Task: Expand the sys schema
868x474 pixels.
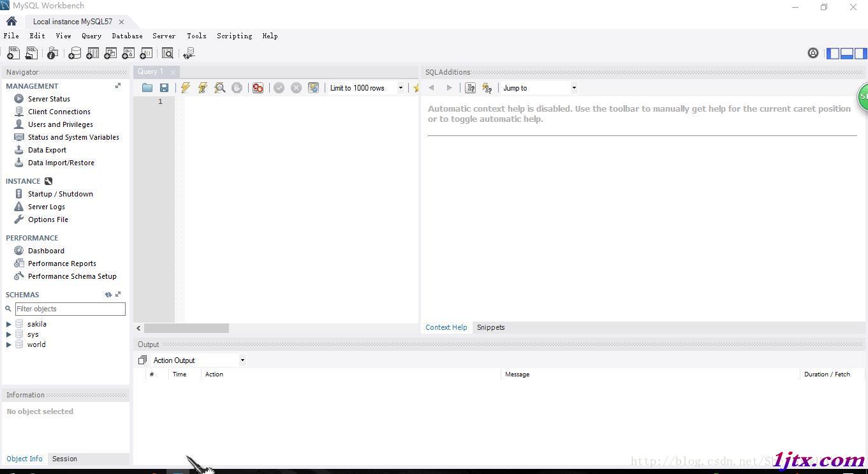Action: 9,334
